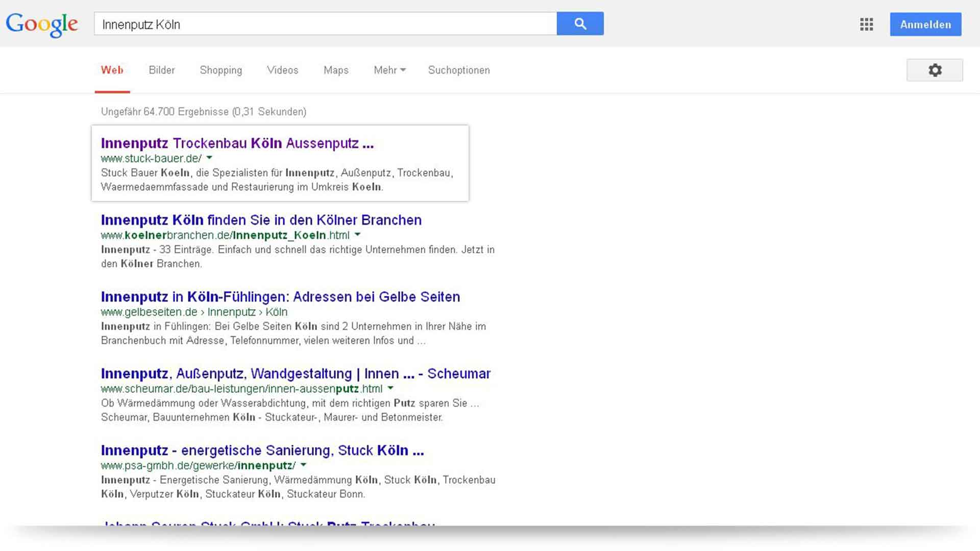The height and width of the screenshot is (551, 980).
Task: Click the Google logo
Action: coord(42,24)
